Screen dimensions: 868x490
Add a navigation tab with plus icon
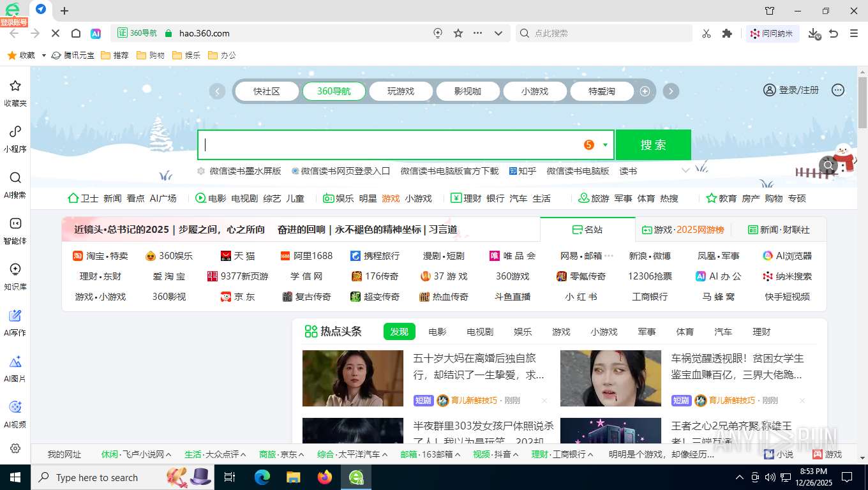click(645, 91)
